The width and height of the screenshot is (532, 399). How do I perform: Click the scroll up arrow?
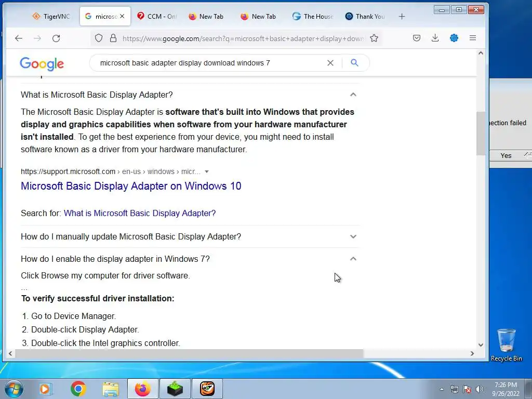tap(481, 53)
